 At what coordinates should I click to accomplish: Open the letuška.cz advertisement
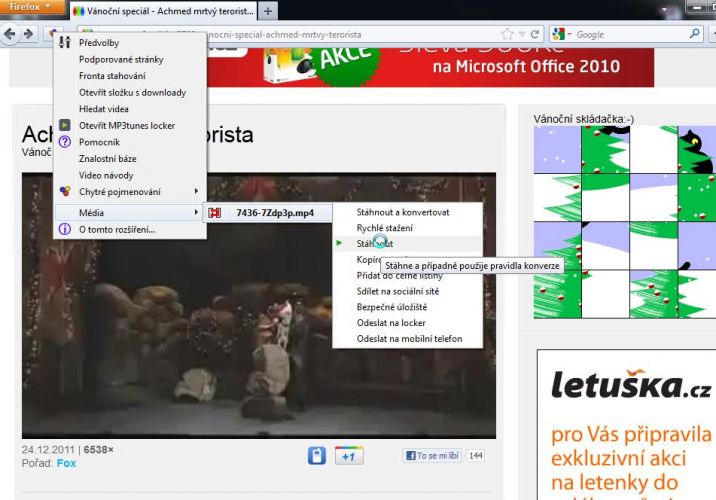(x=626, y=425)
